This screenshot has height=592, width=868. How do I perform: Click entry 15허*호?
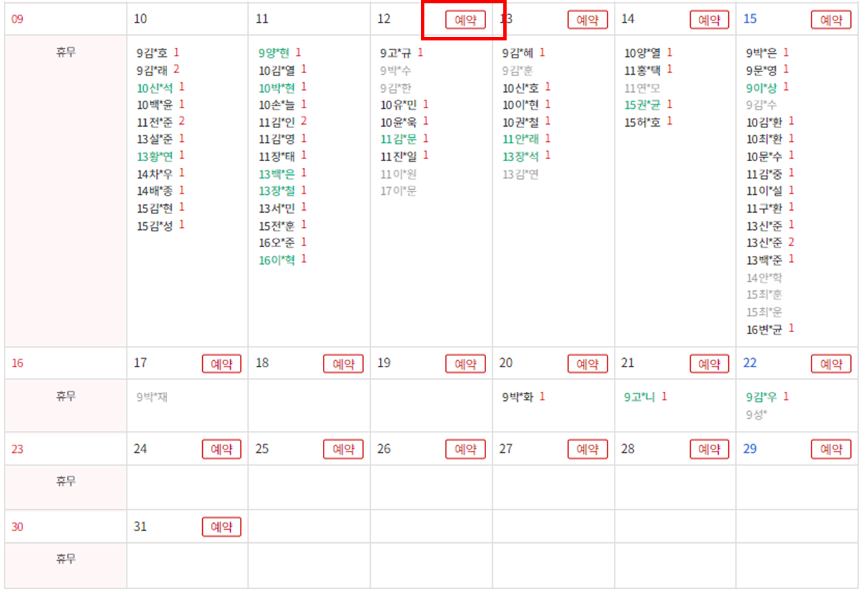pyautogui.click(x=643, y=122)
